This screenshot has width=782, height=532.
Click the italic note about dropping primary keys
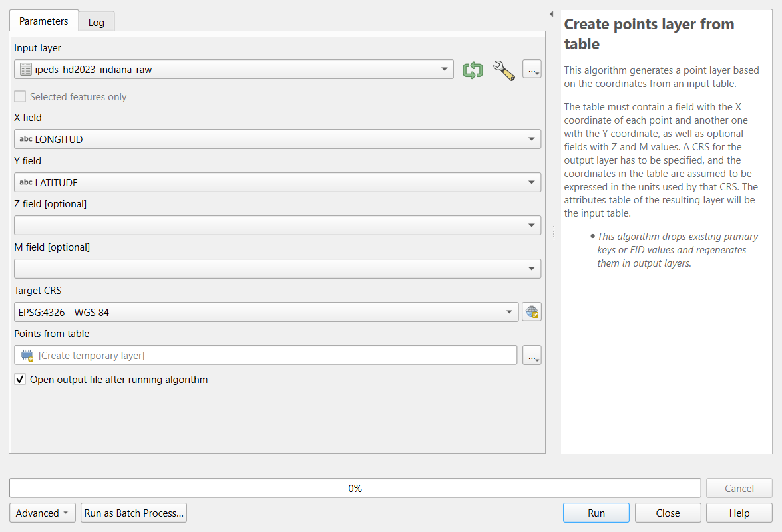click(x=678, y=250)
